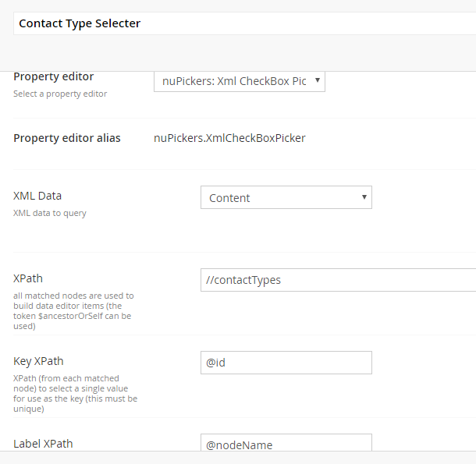Screen dimensions: 476x464
Task: Click the Key XPath heading label
Action: click(x=38, y=361)
